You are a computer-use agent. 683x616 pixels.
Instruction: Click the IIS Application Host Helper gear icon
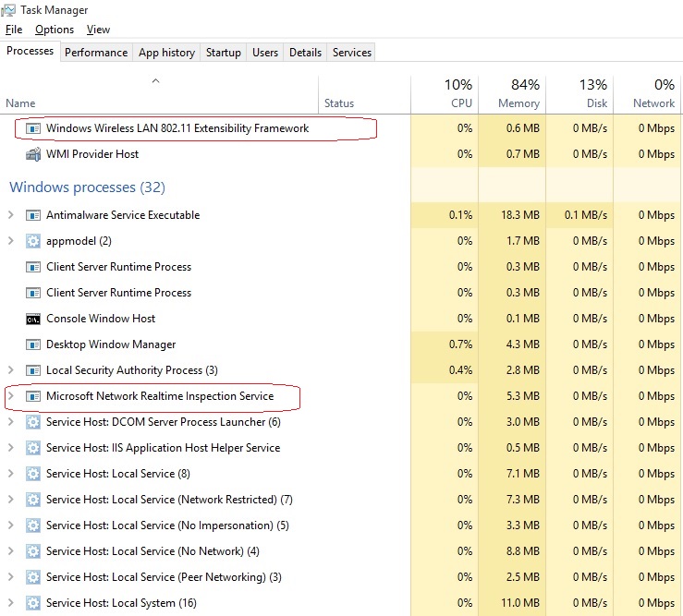click(33, 448)
